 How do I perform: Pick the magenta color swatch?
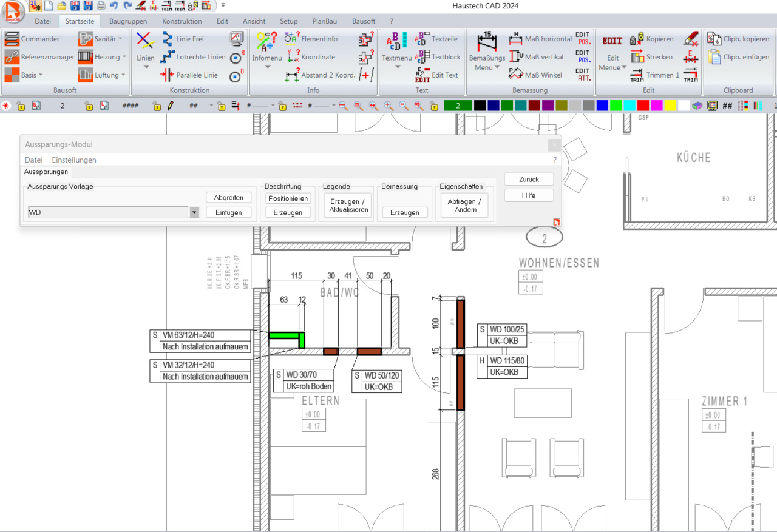[656, 106]
